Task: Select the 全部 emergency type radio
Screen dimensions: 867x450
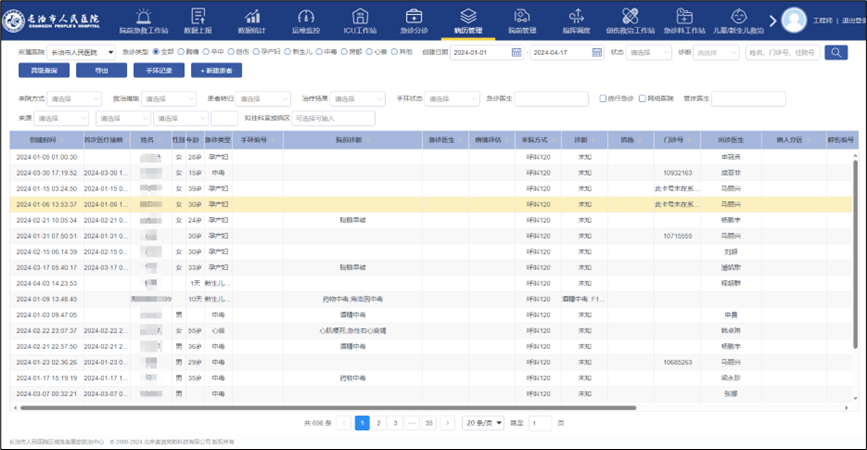Action: click(x=156, y=52)
